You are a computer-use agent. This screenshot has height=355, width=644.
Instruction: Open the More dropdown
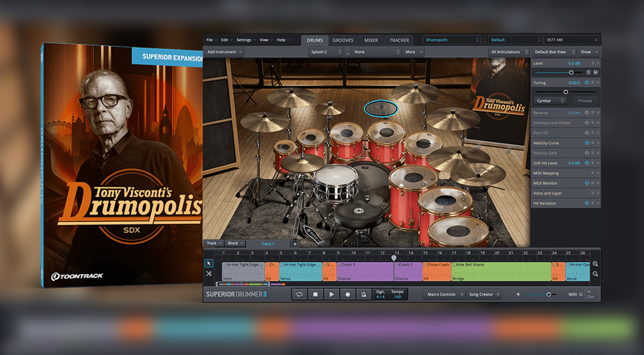coord(414,52)
